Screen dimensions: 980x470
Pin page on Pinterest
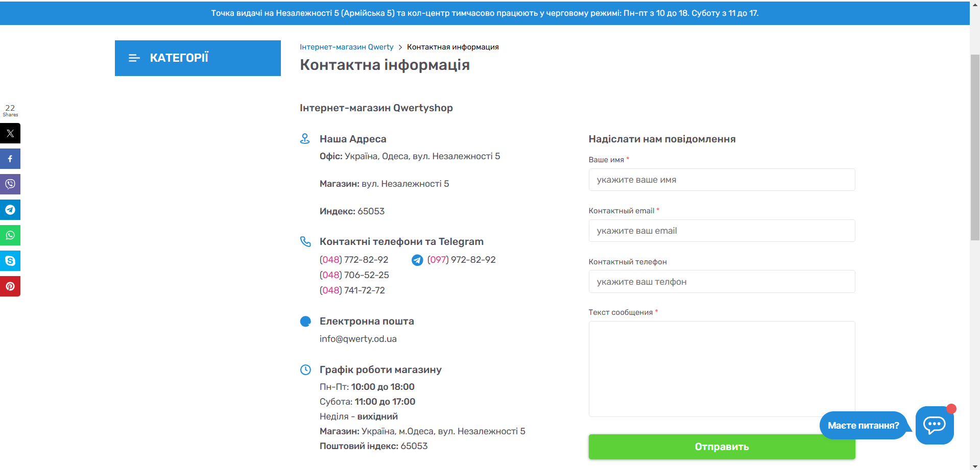coord(10,286)
